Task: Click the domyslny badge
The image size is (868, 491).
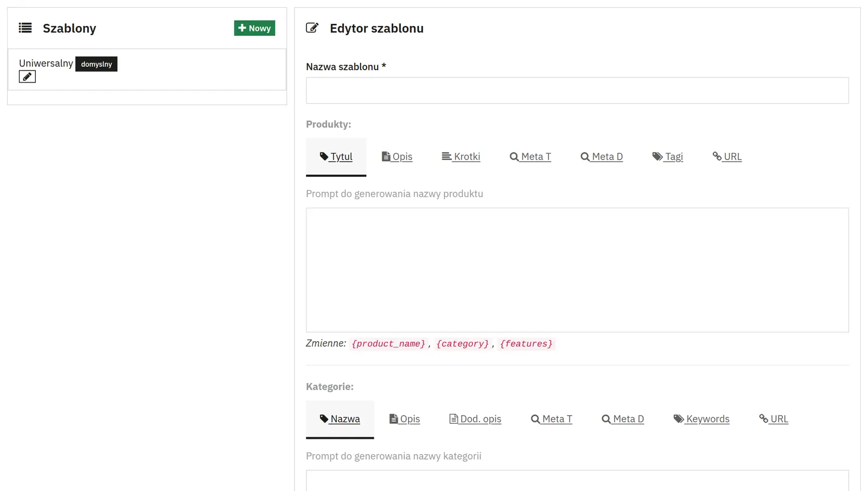Action: coord(97,64)
